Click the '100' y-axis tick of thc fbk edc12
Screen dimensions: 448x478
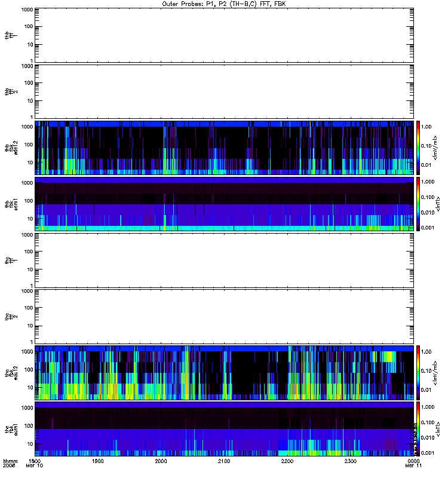[x=29, y=370]
